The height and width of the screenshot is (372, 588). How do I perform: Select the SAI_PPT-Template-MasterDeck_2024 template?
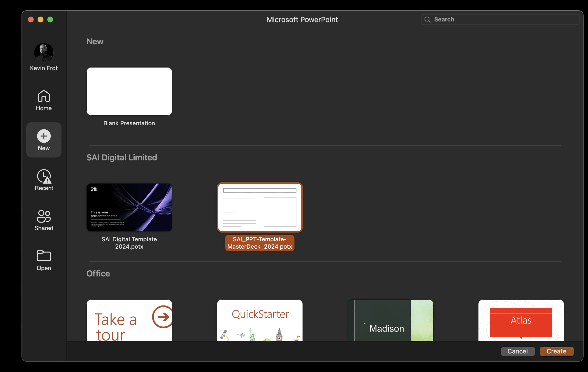tap(260, 207)
